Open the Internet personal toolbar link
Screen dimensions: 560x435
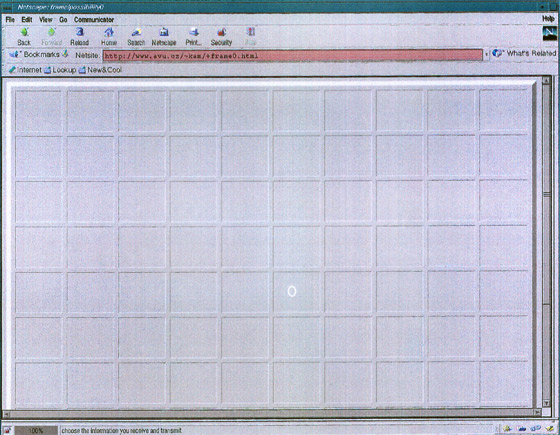25,70
